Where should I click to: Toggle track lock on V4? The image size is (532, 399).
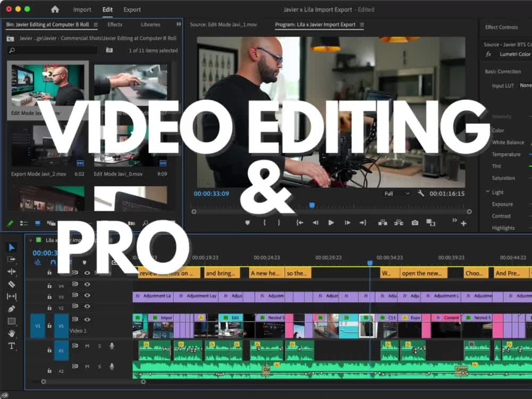coord(49,286)
